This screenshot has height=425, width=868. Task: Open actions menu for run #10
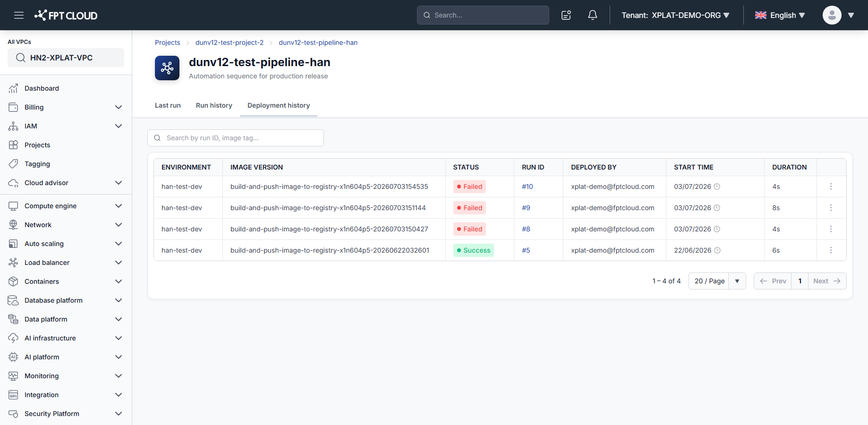click(x=831, y=187)
